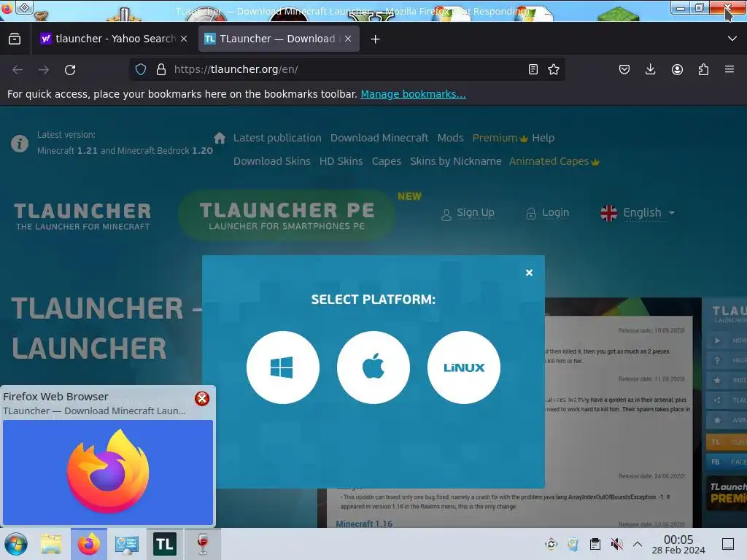The height and width of the screenshot is (560, 747).
Task: Choose the Linux platform option
Action: click(463, 367)
